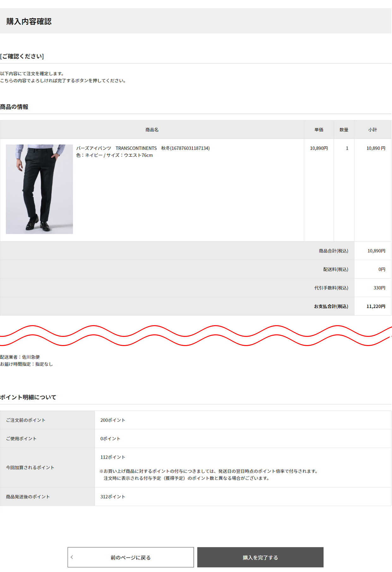
Task: Click the left chevron arrow icon
Action: click(72, 557)
